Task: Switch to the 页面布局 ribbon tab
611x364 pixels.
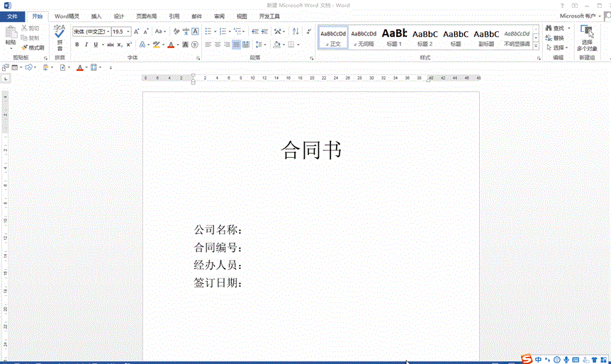Action: pos(146,16)
